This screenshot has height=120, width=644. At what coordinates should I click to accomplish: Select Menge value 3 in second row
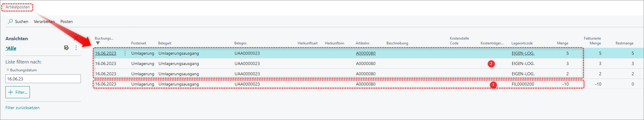567,63
